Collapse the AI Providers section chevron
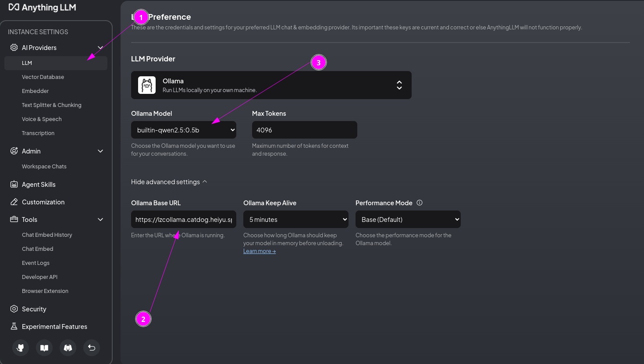 (100, 47)
